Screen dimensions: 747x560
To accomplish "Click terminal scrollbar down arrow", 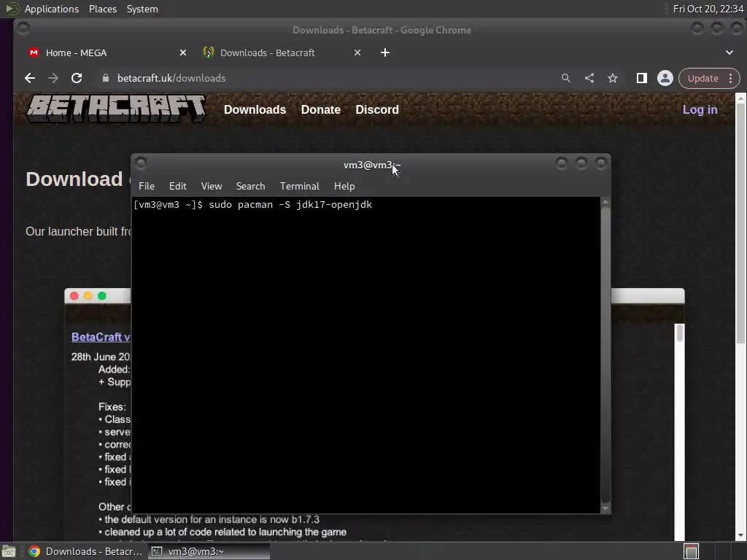I will [x=605, y=508].
